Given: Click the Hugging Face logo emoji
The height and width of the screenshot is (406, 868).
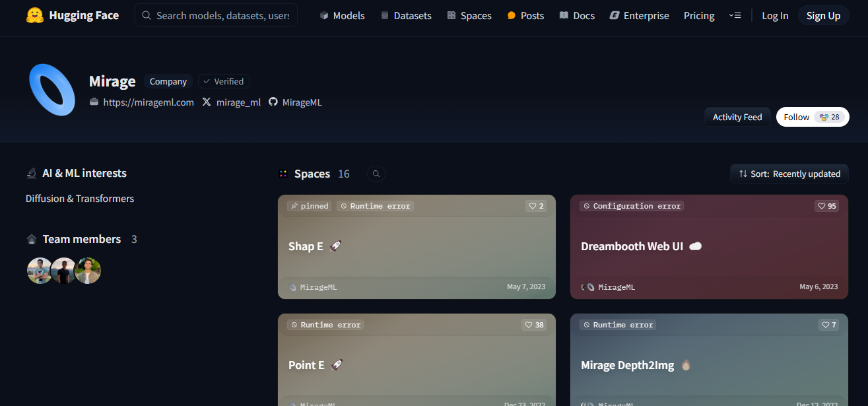Looking at the screenshot, I should pos(35,15).
